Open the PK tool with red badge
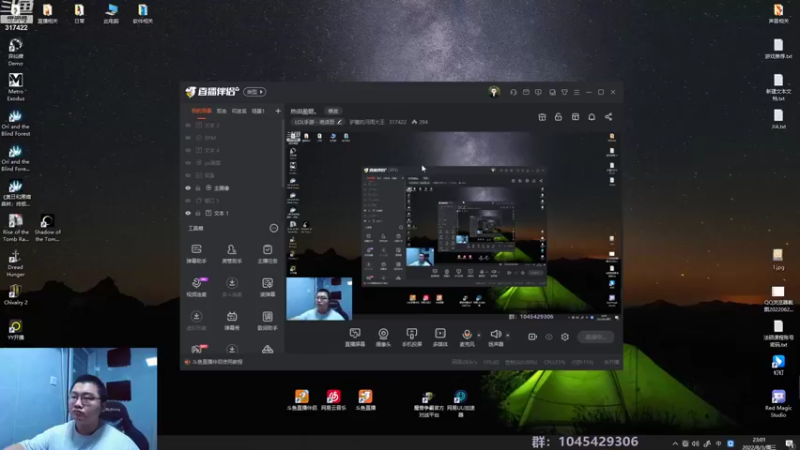 click(x=197, y=349)
